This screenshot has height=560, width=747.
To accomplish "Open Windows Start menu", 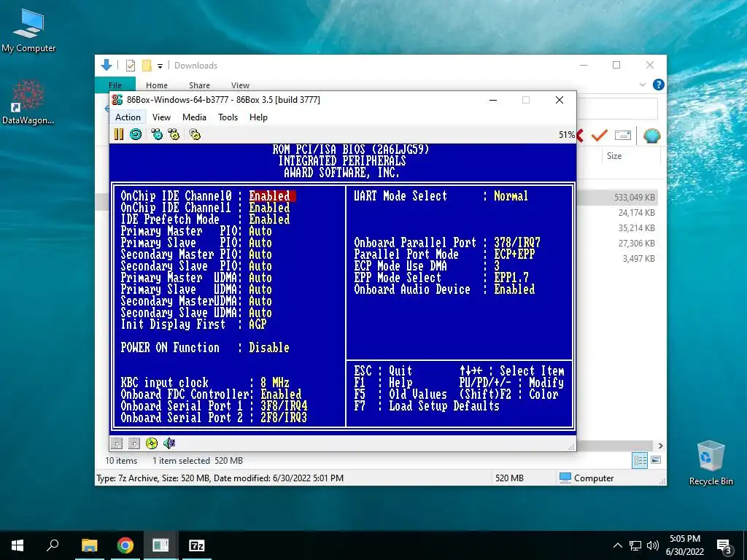I will click(18, 545).
